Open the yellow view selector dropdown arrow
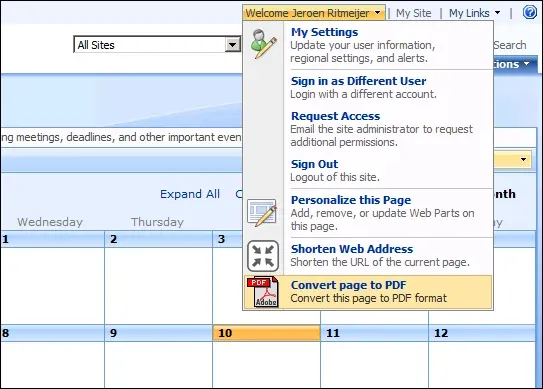The height and width of the screenshot is (389, 543). click(x=523, y=159)
